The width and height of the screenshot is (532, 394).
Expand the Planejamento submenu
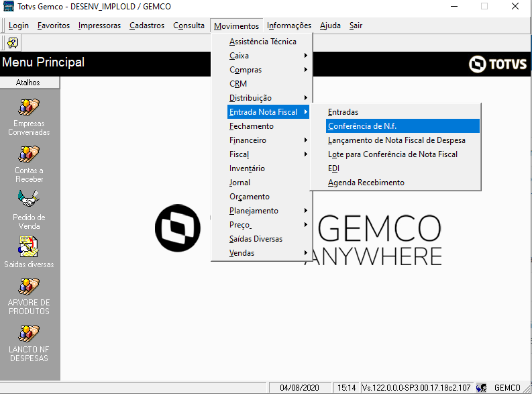(268, 211)
